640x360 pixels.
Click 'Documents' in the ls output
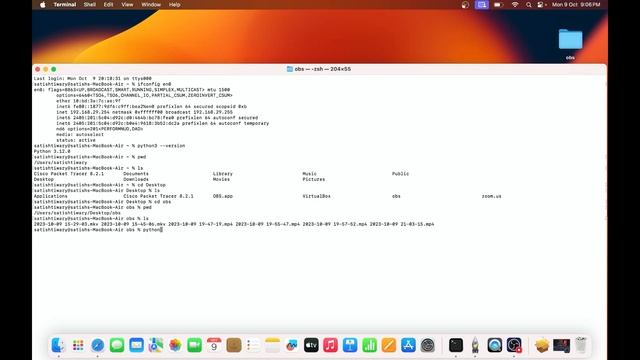tap(136, 173)
